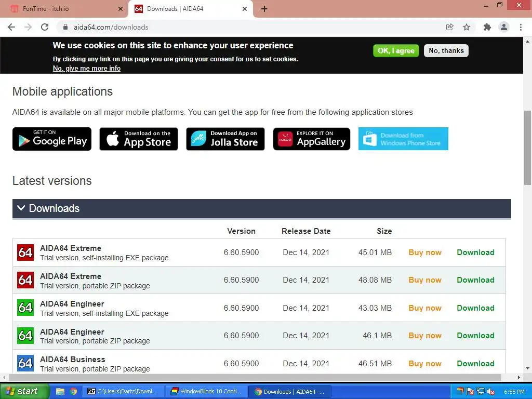Click Buy now for AIDA64 Engineer EXE

(x=425, y=308)
